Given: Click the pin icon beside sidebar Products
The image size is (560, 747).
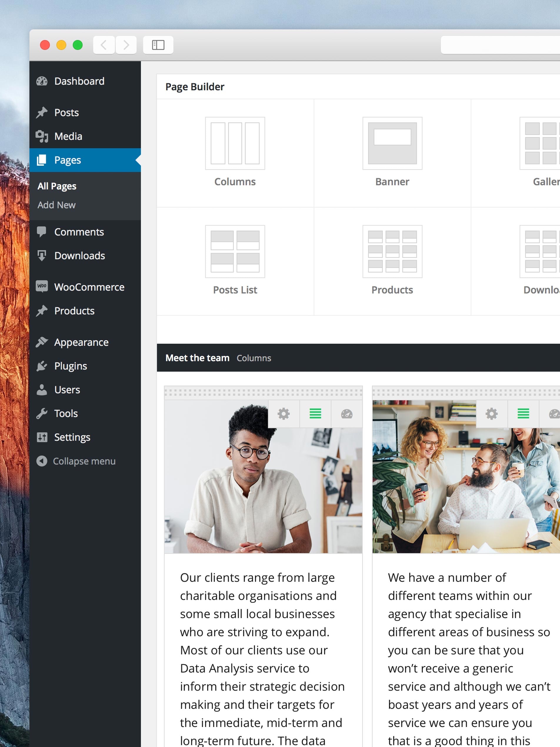Looking at the screenshot, I should (x=42, y=311).
